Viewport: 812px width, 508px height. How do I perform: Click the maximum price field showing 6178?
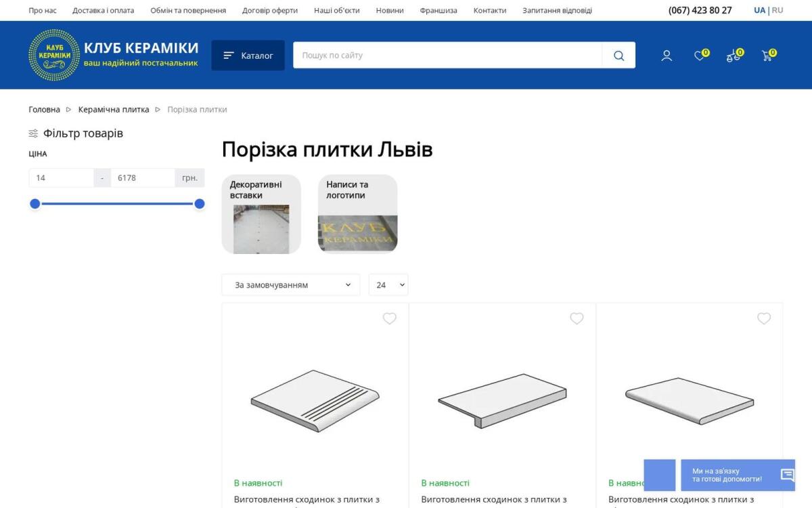coord(143,177)
